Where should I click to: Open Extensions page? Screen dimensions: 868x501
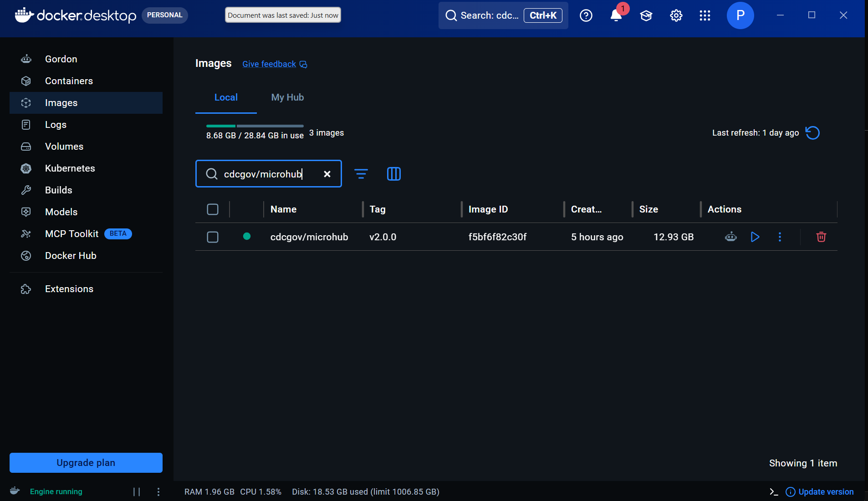point(86,289)
